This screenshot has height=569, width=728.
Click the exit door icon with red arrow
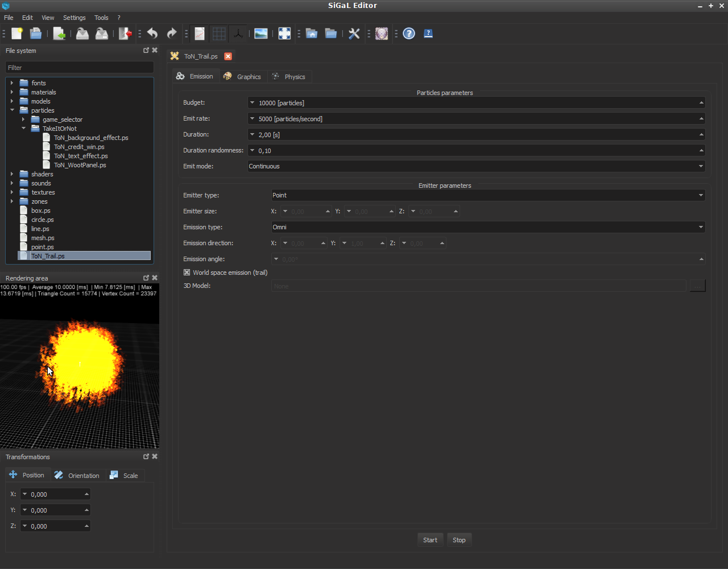(x=125, y=34)
